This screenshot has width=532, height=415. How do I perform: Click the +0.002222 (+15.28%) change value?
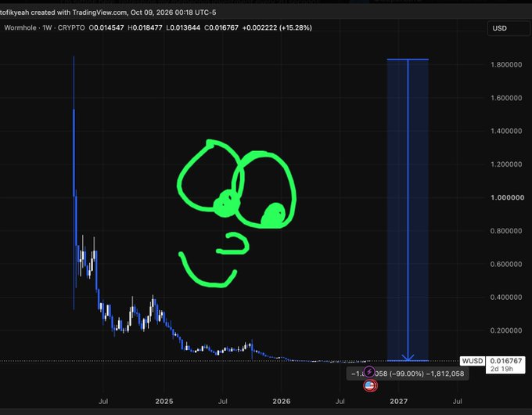pyautogui.click(x=277, y=28)
